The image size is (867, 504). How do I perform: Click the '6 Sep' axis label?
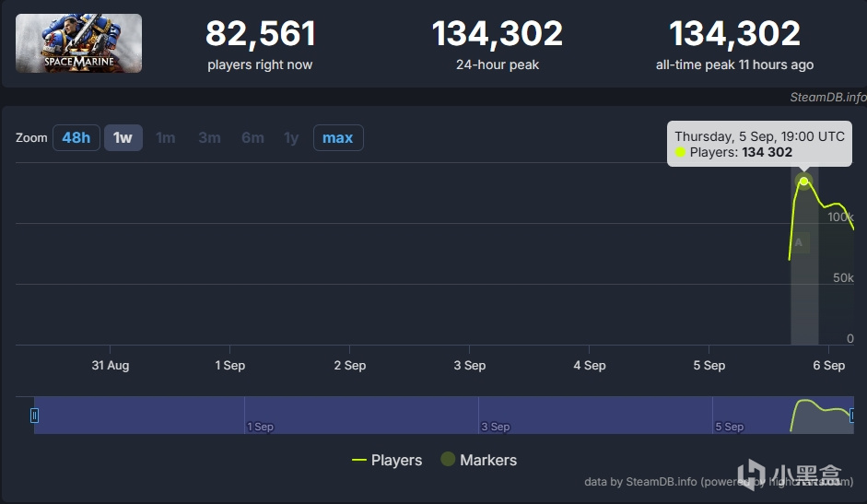(829, 365)
